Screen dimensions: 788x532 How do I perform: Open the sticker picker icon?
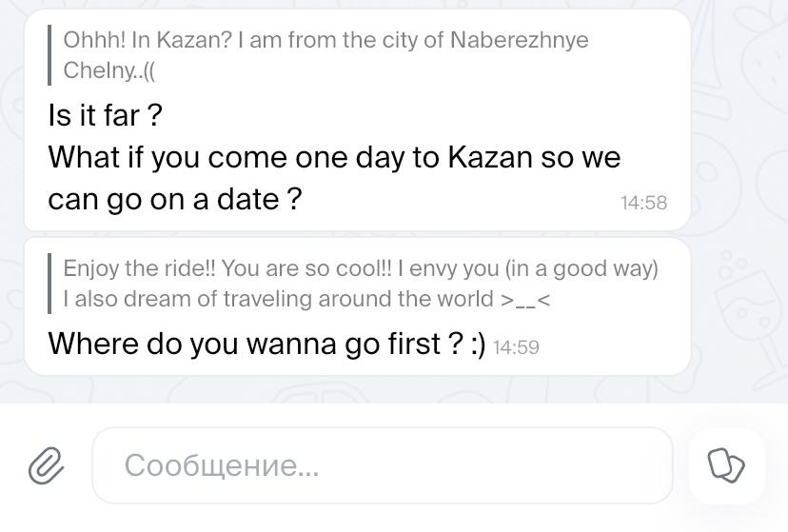pyautogui.click(x=726, y=465)
